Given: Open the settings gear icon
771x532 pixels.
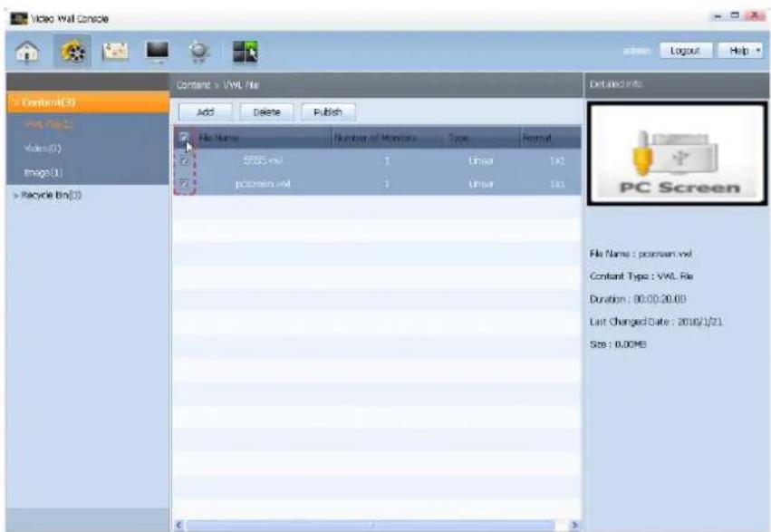Looking at the screenshot, I should [199, 52].
